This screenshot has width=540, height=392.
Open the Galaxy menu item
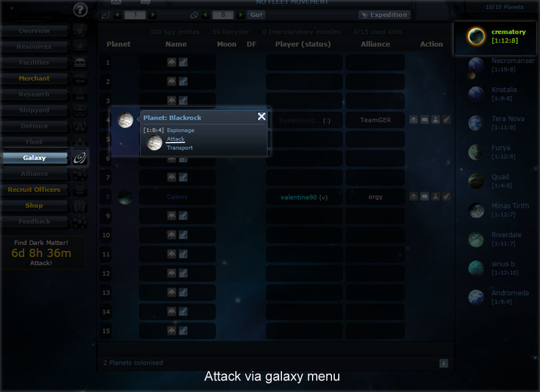pos(35,157)
